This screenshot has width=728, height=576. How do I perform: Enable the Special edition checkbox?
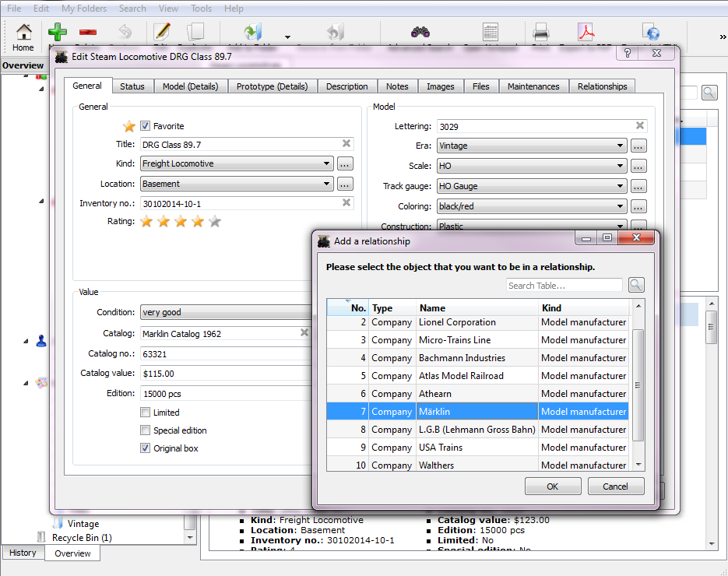click(146, 430)
